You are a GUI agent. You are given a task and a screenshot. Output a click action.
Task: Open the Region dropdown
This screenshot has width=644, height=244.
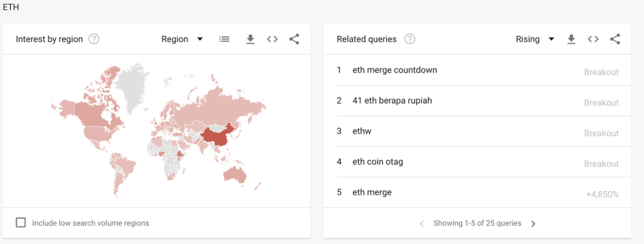tap(182, 39)
